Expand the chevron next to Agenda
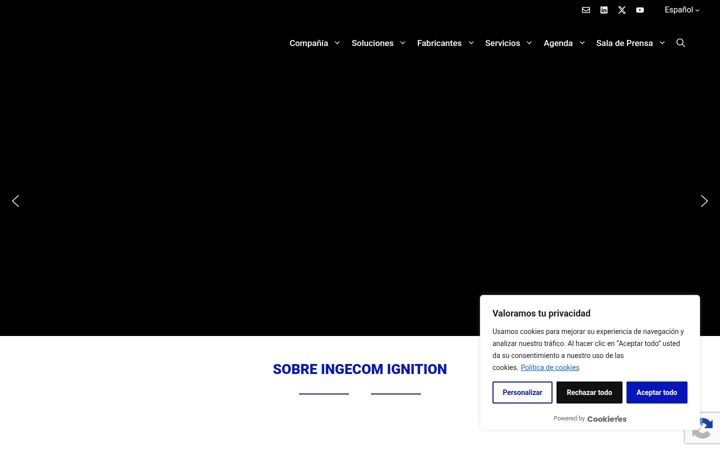 582,43
